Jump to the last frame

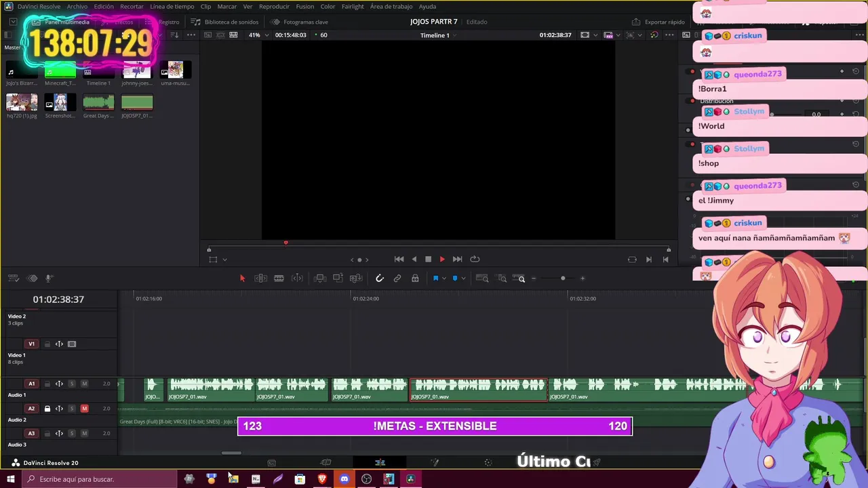coord(457,259)
